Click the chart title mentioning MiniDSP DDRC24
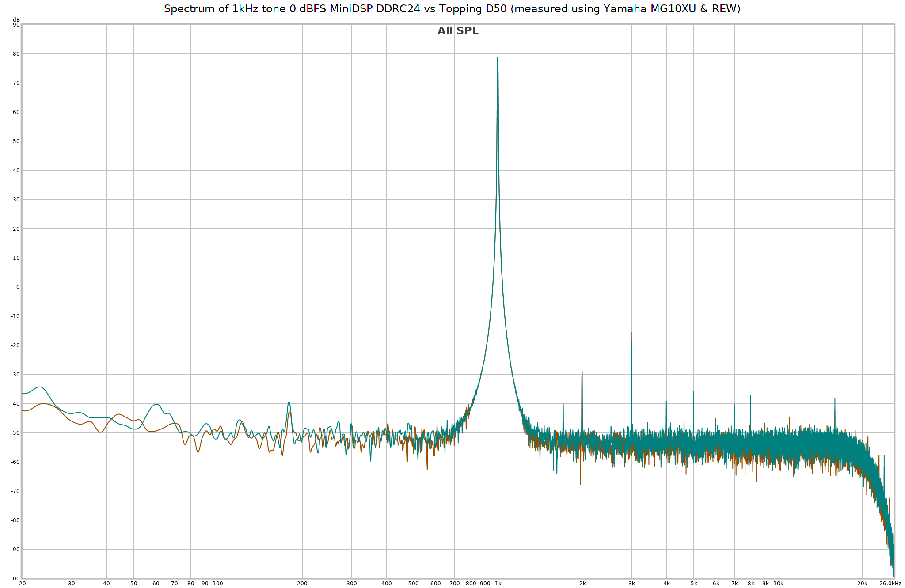Viewport: 905px width, 588px height. (x=452, y=9)
